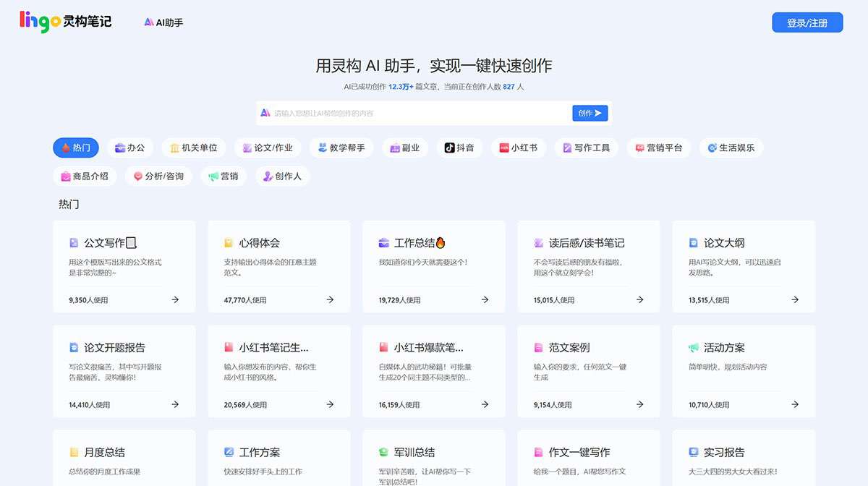
Task: Click the 12.3万+ article count text
Action: click(x=401, y=86)
